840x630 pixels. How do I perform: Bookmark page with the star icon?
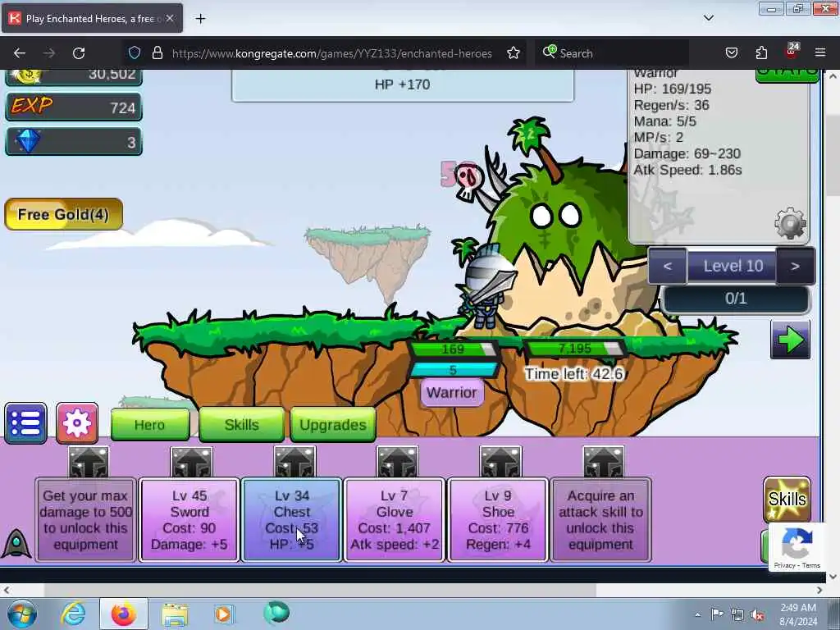(514, 53)
